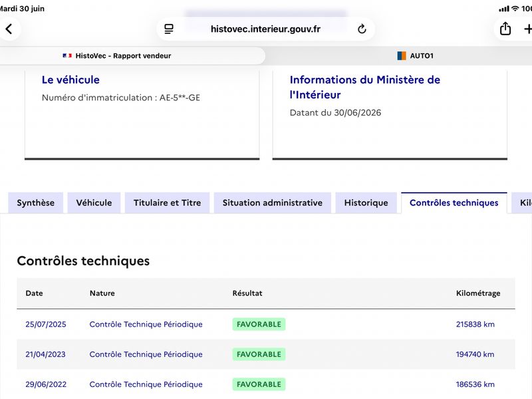Viewport: 532px width, 399px height.
Task: Tap the Wi-Fi status icon
Action: tap(515, 9)
